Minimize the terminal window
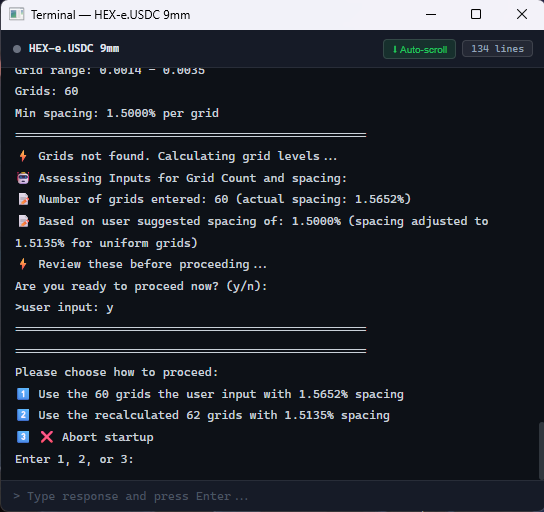Screen dimensions: 544x512 [x=431, y=15]
